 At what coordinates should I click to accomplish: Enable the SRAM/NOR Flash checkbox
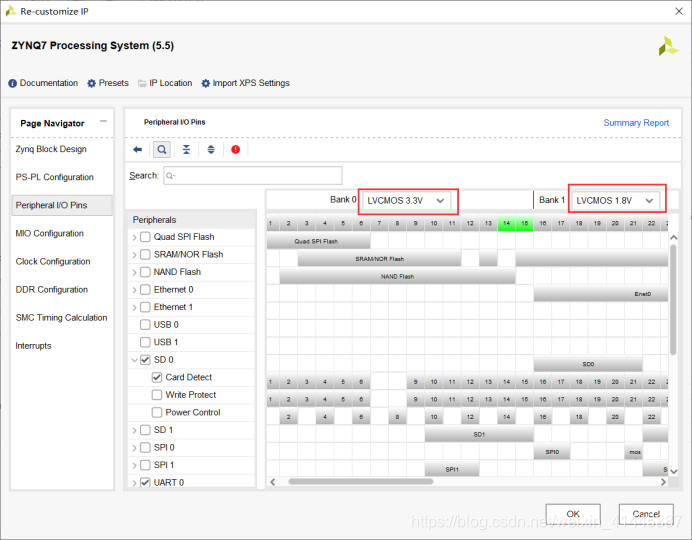point(145,255)
